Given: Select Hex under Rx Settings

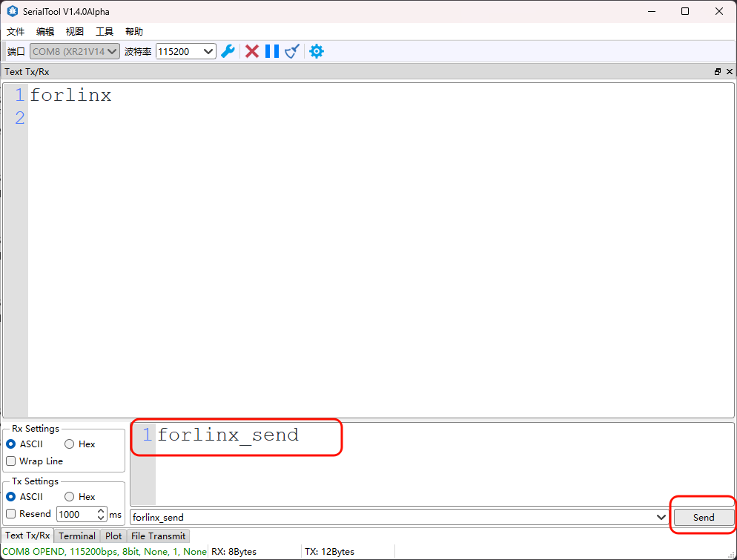Looking at the screenshot, I should (70, 444).
